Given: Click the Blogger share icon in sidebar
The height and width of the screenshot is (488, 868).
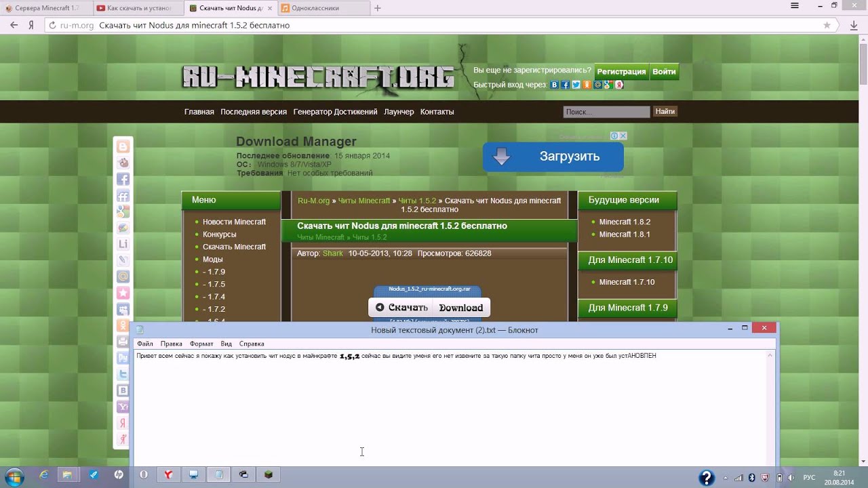Looking at the screenshot, I should [123, 146].
